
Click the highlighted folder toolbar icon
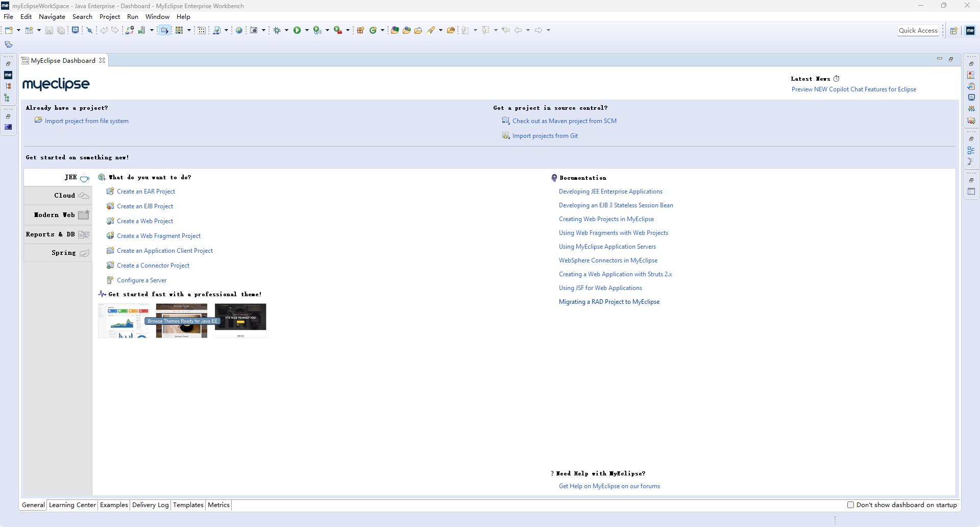coord(164,30)
